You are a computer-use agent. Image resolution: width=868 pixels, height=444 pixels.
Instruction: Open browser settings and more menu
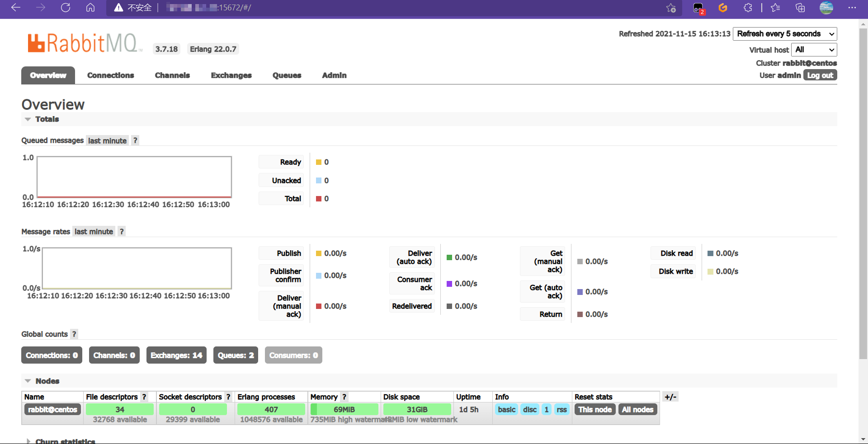(x=852, y=8)
